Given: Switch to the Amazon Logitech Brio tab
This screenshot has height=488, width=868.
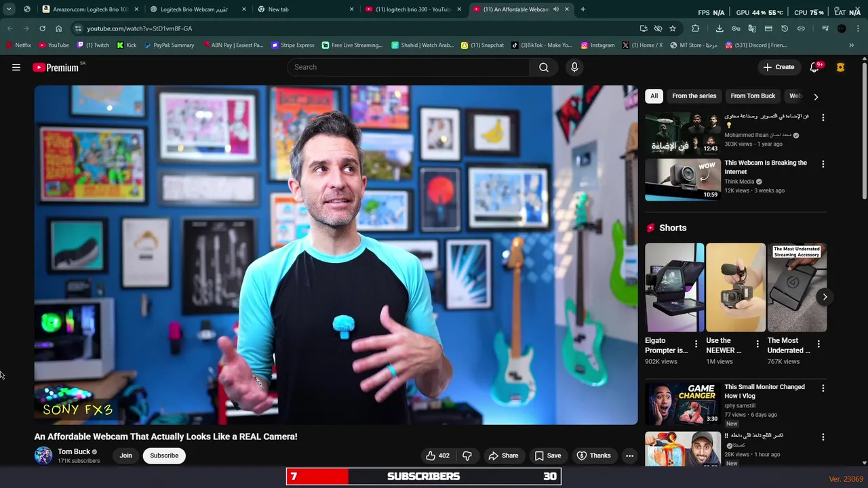Looking at the screenshot, I should 90,9.
